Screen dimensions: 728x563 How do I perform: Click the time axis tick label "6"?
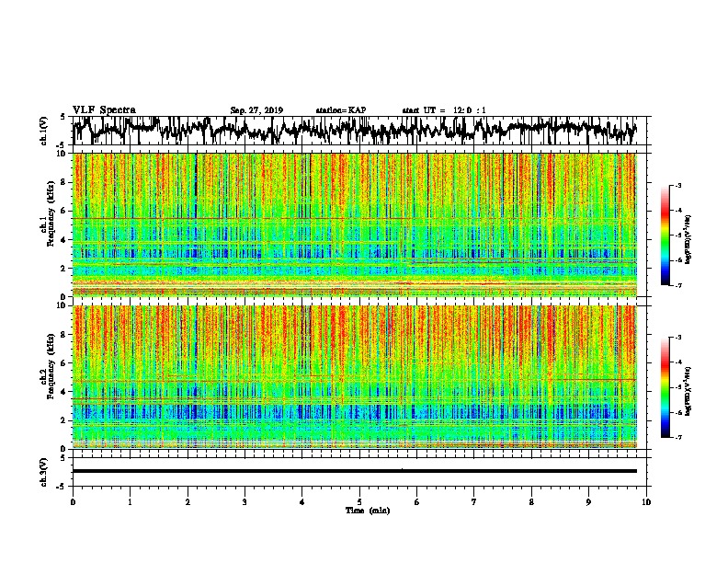(417, 502)
